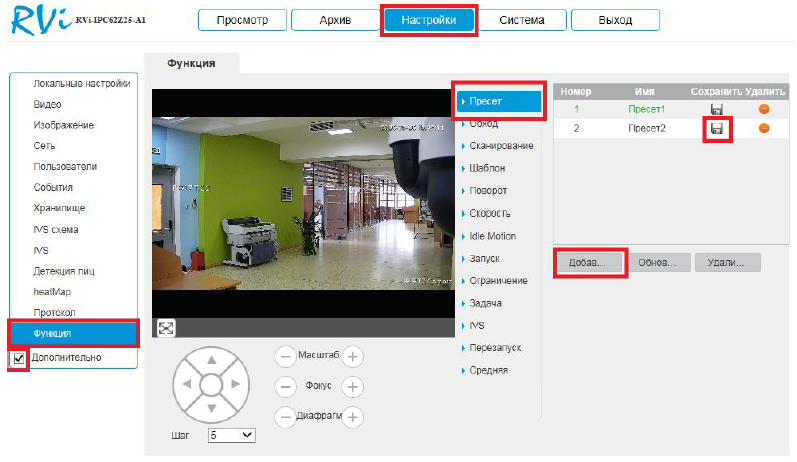Click the Удали... button
This screenshot has height=462, width=797.
(x=727, y=262)
